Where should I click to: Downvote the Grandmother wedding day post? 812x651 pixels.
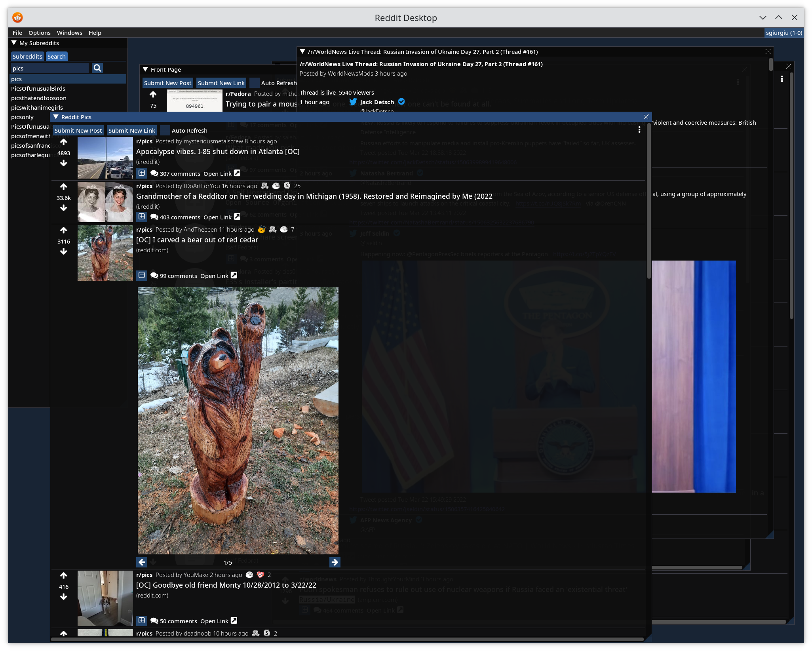(x=63, y=208)
